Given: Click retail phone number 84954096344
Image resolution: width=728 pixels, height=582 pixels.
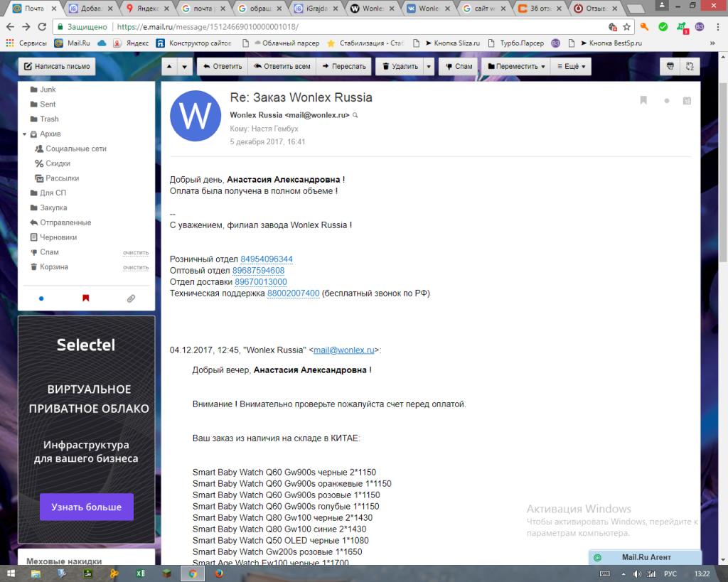Looking at the screenshot, I should pyautogui.click(x=267, y=259).
